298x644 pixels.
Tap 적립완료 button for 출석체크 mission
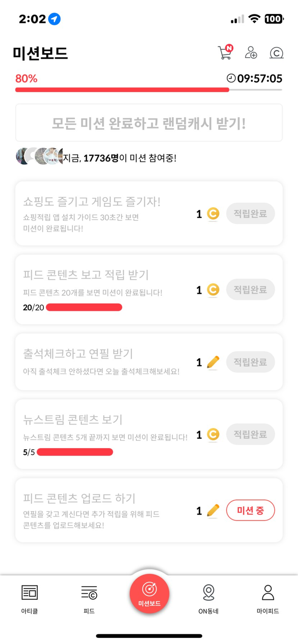click(251, 362)
